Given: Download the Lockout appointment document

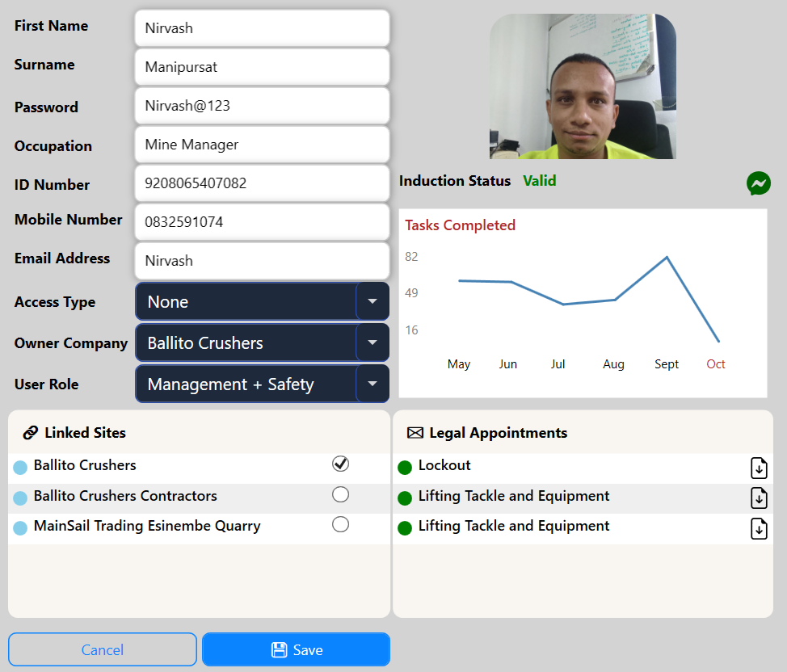Looking at the screenshot, I should (759, 468).
